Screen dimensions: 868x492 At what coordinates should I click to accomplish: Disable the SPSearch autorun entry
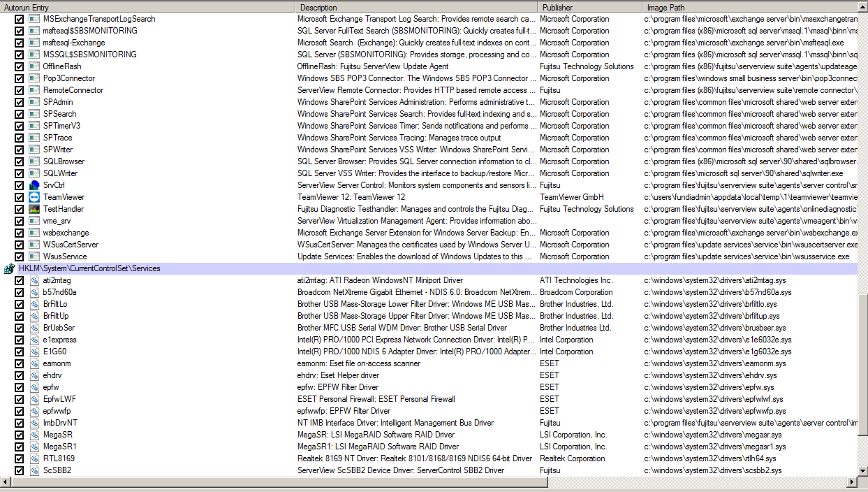pyautogui.click(x=20, y=114)
